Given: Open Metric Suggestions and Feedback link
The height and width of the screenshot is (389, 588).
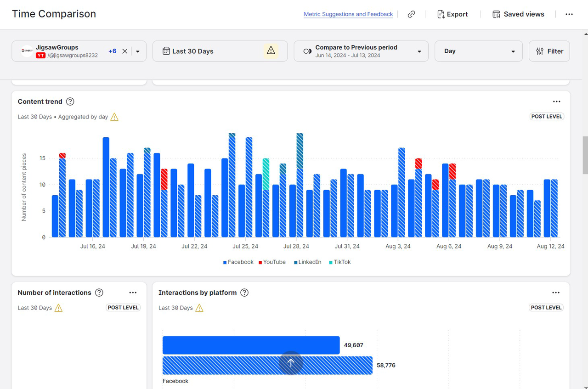Looking at the screenshot, I should click(x=348, y=14).
